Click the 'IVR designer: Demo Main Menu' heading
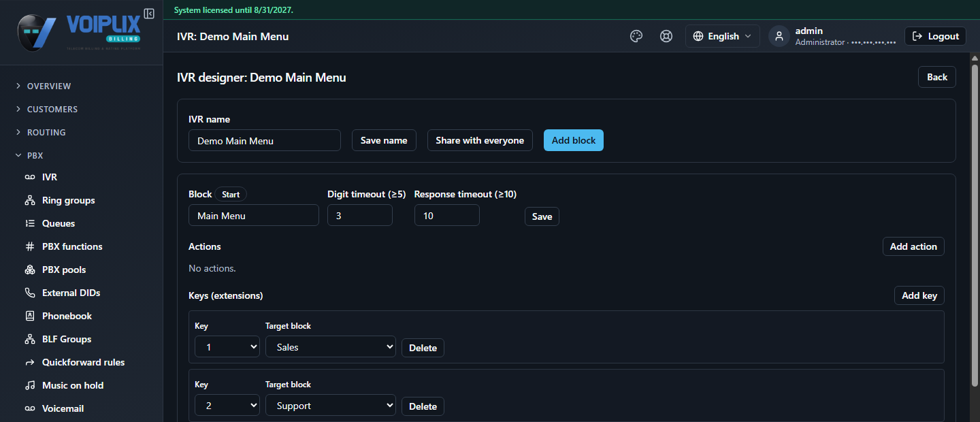This screenshot has width=980, height=422. pos(261,78)
